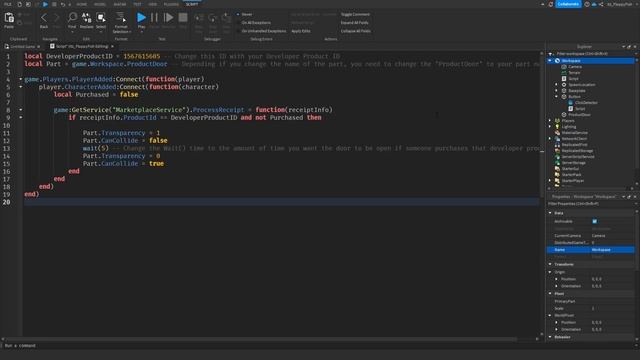Click the Stop test button

click(x=183, y=17)
